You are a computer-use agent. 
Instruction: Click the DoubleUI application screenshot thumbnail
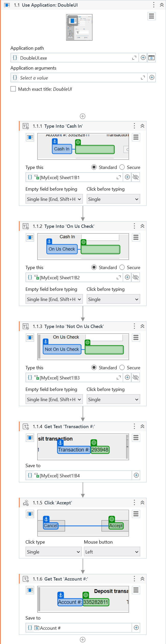pyautogui.click(x=79, y=27)
